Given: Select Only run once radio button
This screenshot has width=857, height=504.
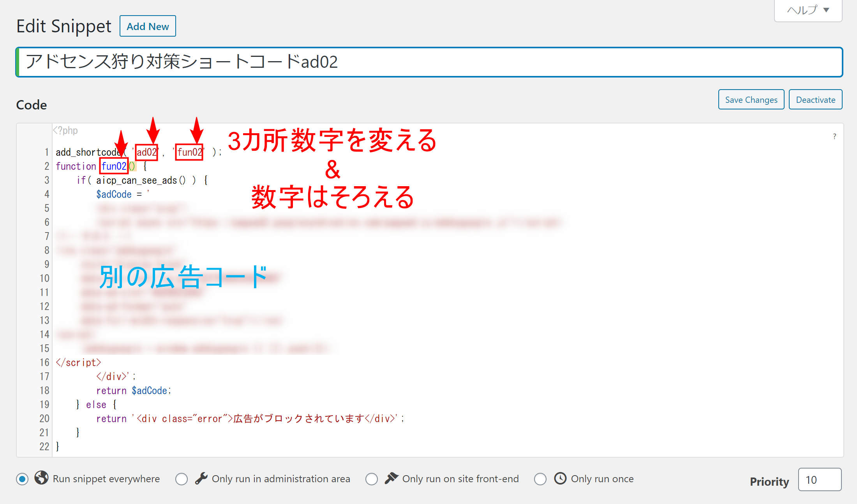Looking at the screenshot, I should (540, 479).
